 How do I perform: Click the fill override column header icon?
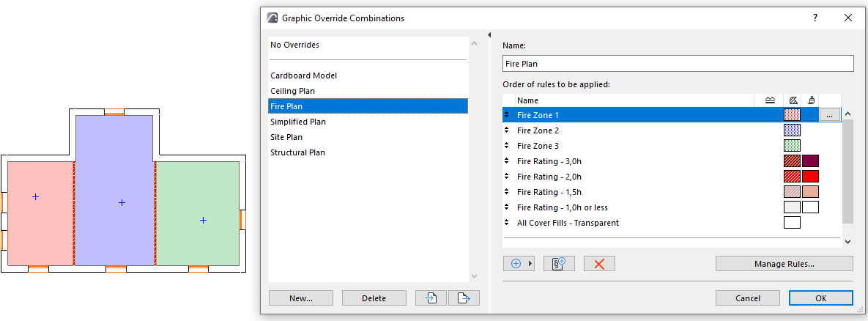point(792,100)
